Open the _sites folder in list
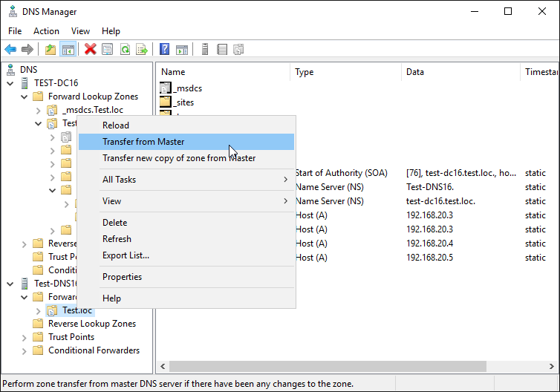Viewport: 560px width, 392px height. click(177, 102)
